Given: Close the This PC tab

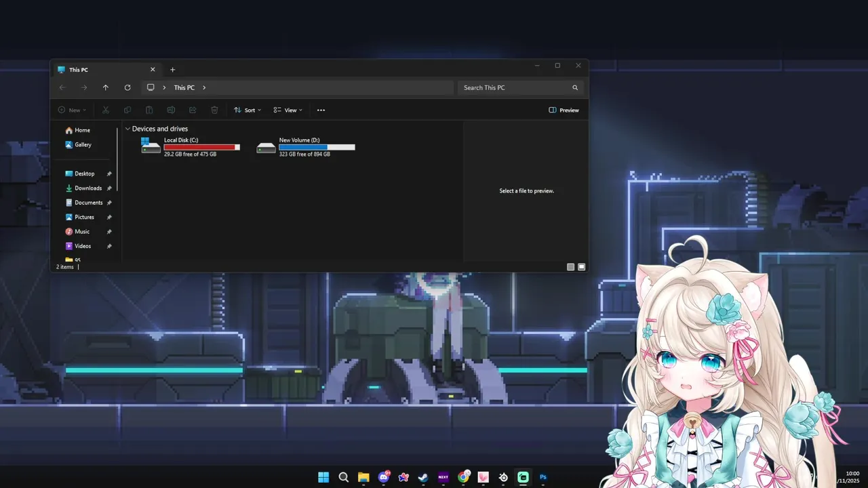Looking at the screenshot, I should click(153, 69).
